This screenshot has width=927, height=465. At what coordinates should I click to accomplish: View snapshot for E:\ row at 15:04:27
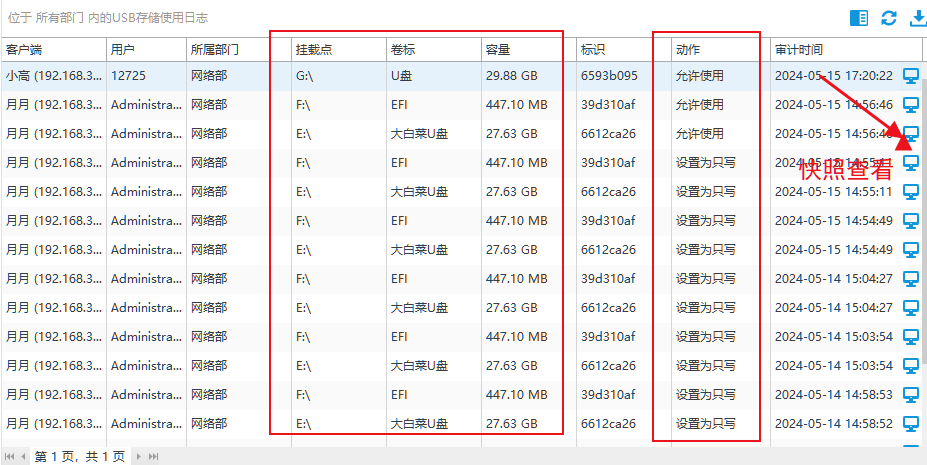(911, 307)
